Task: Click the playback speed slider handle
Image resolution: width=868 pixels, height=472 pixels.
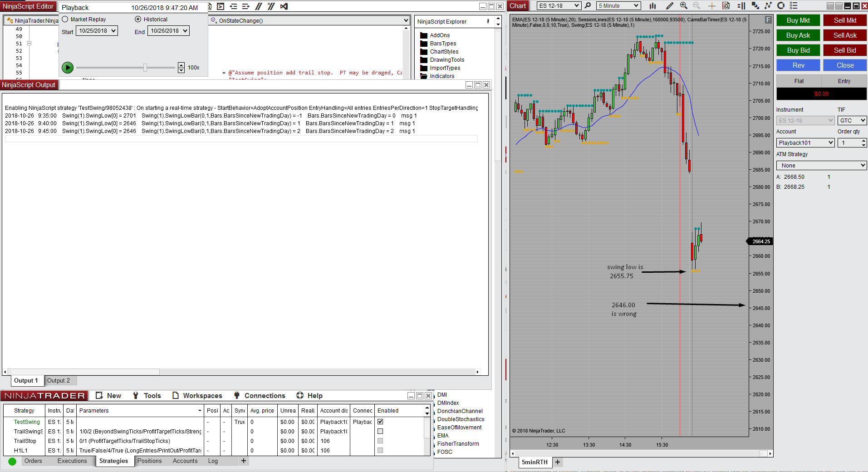Action: point(145,68)
